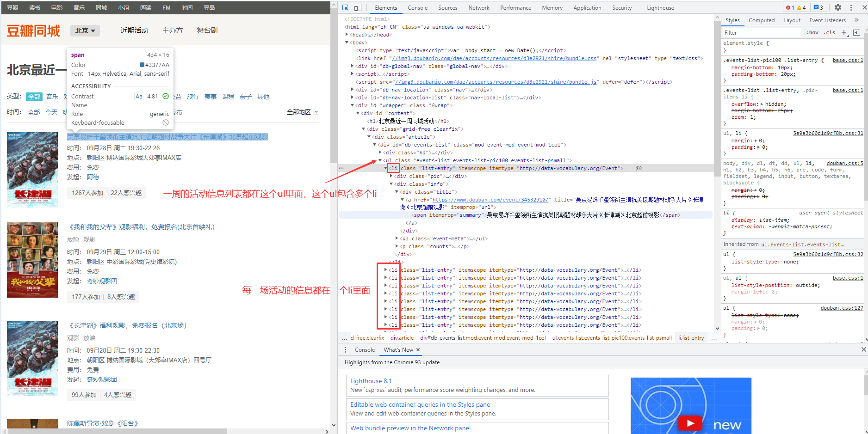Click the 1267人参加 count text

tap(87, 193)
